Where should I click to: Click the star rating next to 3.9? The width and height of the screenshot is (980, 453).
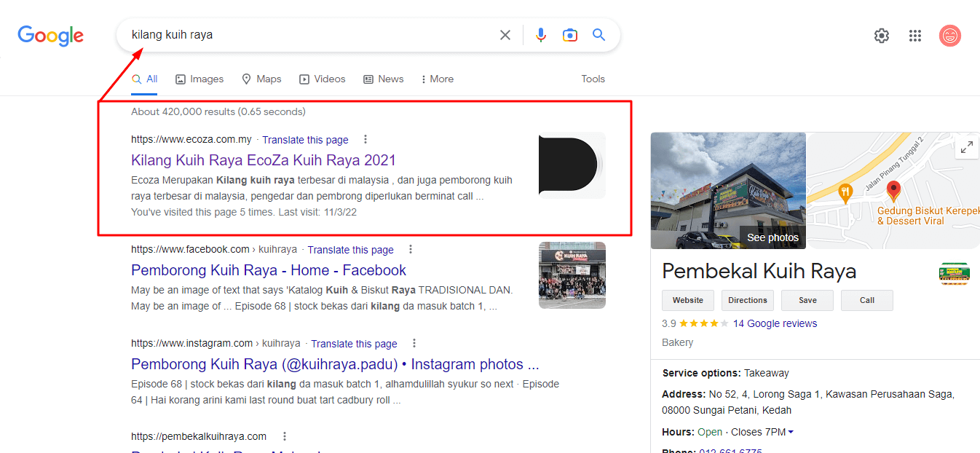coord(703,323)
